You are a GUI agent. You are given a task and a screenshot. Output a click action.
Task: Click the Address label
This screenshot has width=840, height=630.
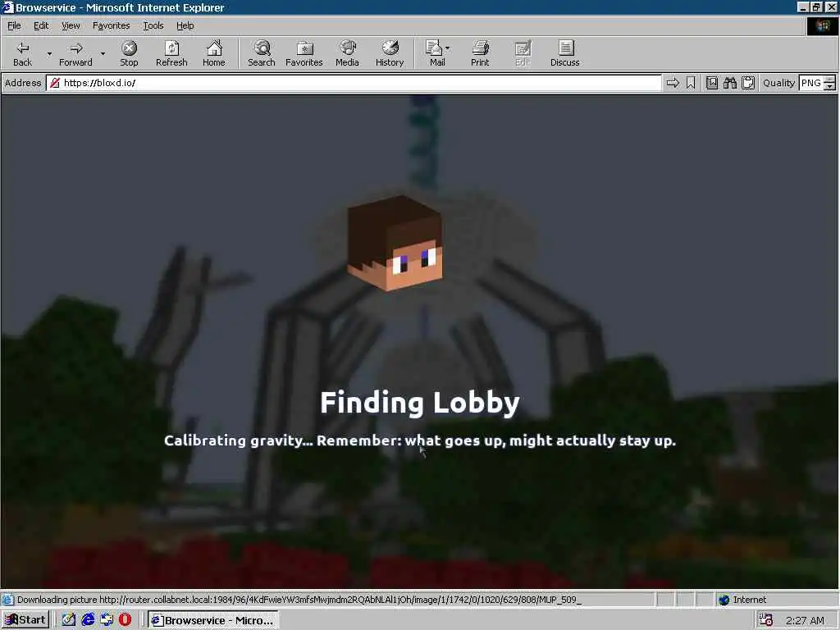[23, 83]
